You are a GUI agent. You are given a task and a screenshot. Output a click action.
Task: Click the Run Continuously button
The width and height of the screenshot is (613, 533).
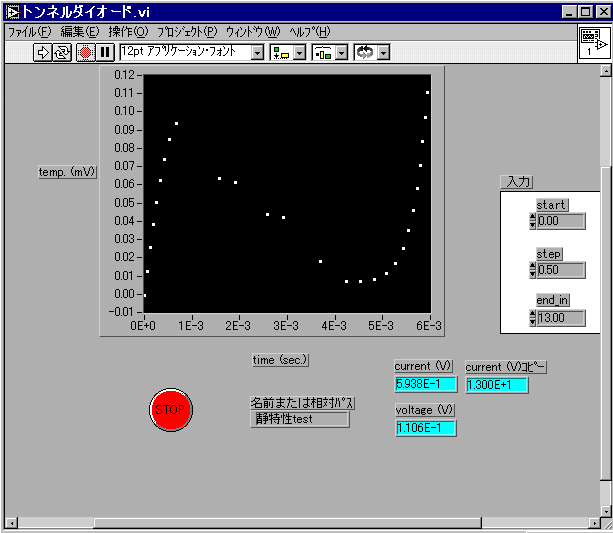pos(63,52)
